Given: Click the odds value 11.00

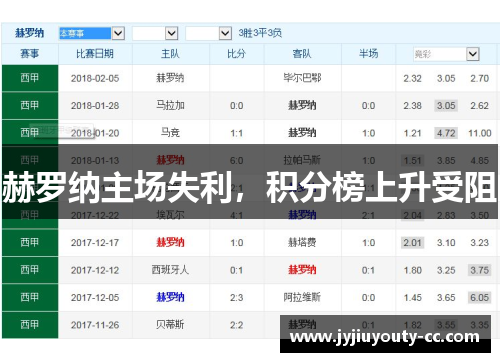Looking at the screenshot, I should tap(480, 133).
